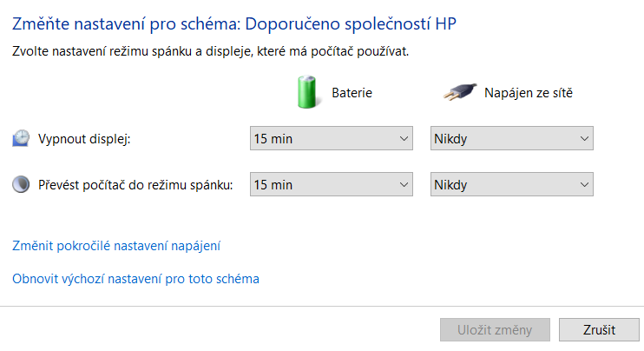
Task: Click the Vypnout displej label text
Action: [x=84, y=139]
